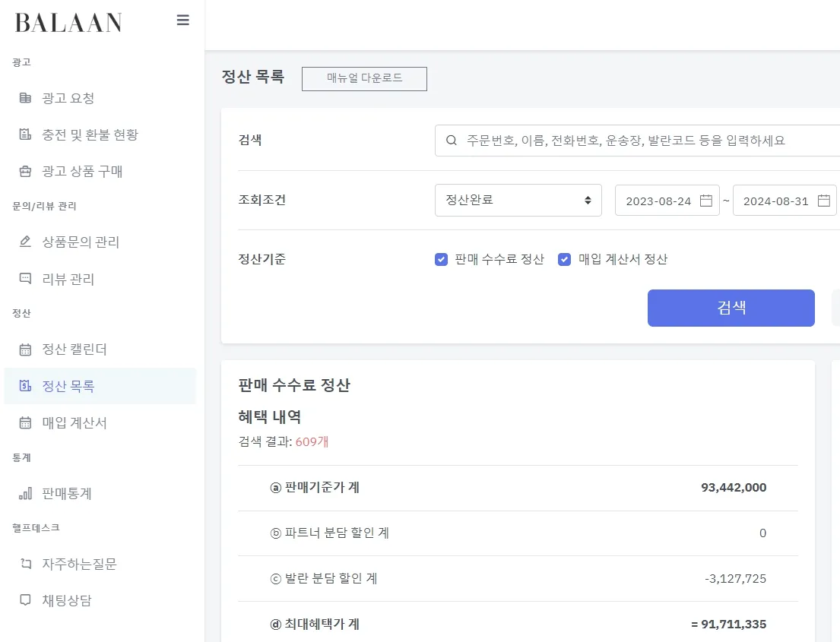Click the 정산 목록 icon in sidebar
The image size is (840, 642).
(25, 385)
